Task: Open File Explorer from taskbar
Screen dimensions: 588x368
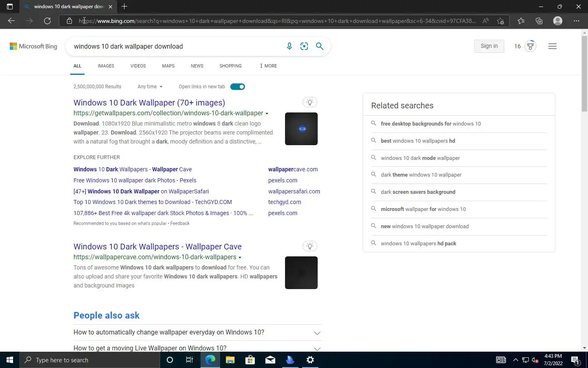Action: coord(230,360)
